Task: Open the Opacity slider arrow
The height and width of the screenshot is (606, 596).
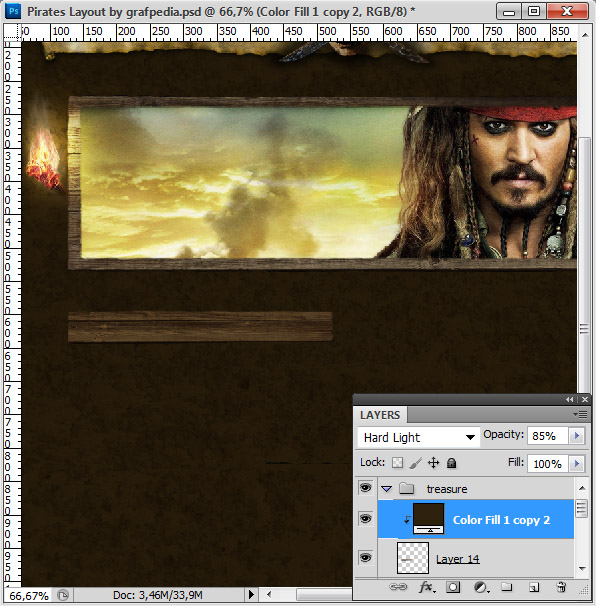Action: point(577,436)
